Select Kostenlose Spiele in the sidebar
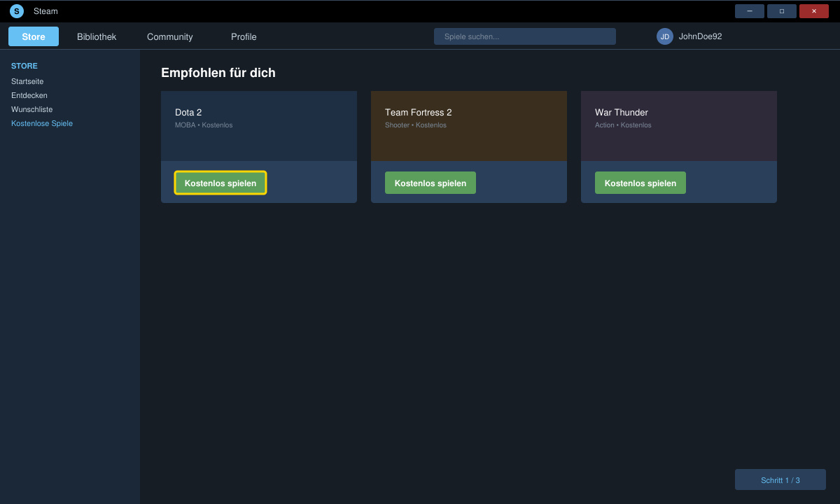 (42, 123)
